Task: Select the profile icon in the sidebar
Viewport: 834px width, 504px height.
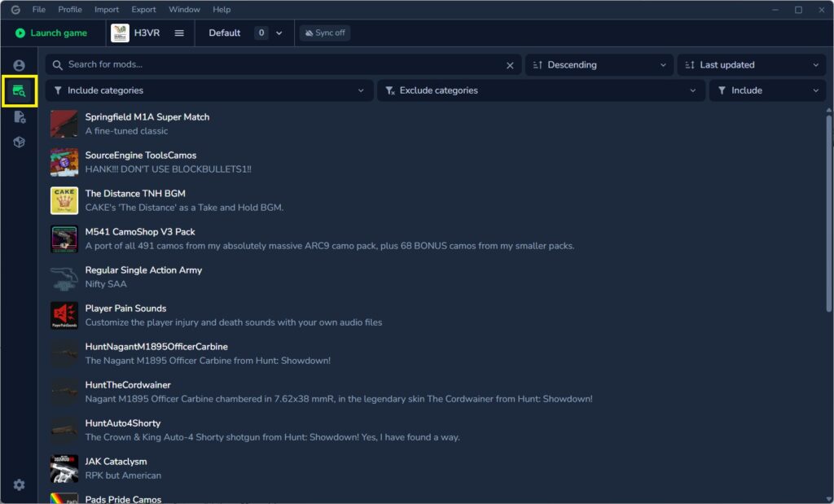Action: 18,65
